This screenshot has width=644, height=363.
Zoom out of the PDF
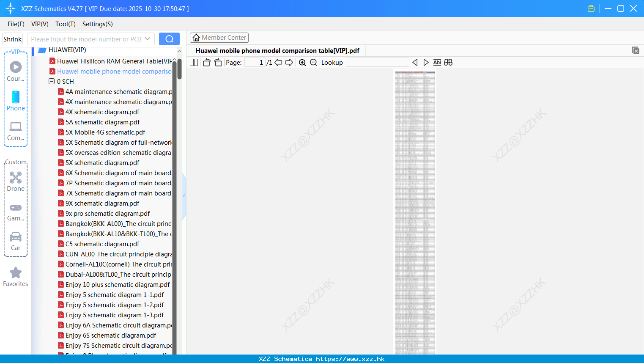tap(313, 63)
